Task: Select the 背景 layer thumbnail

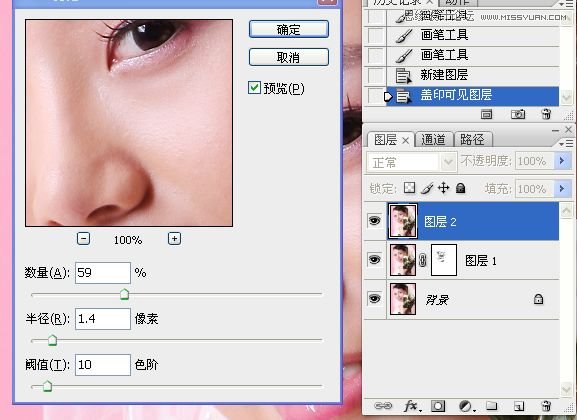Action: coord(403,299)
